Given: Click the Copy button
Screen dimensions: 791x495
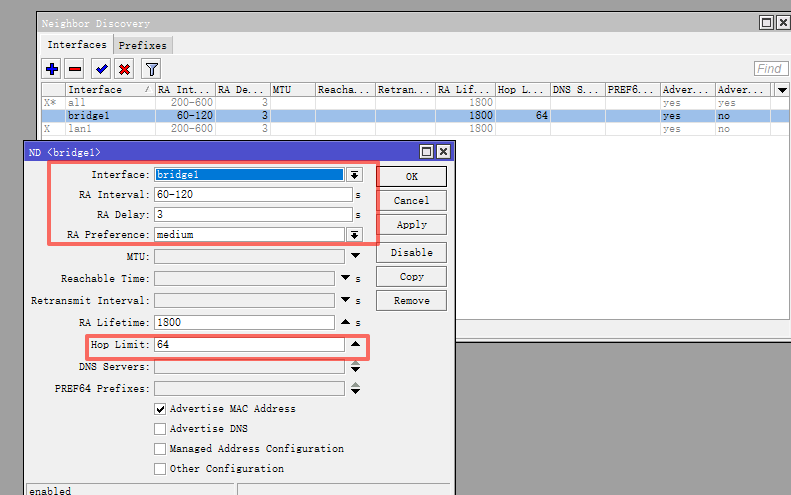Looking at the screenshot, I should click(411, 277).
